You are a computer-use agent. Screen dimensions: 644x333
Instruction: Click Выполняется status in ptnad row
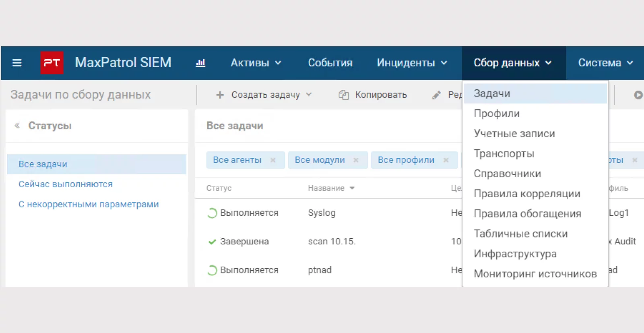point(249,270)
